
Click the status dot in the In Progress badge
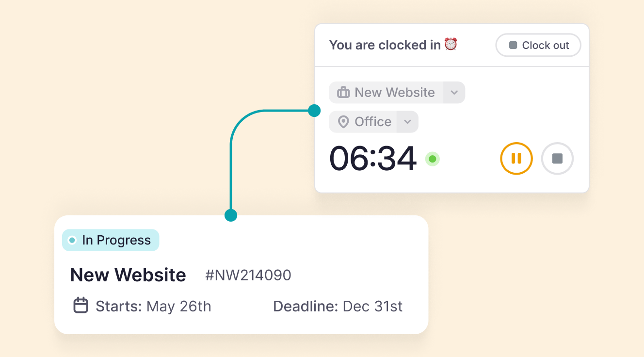(71, 240)
